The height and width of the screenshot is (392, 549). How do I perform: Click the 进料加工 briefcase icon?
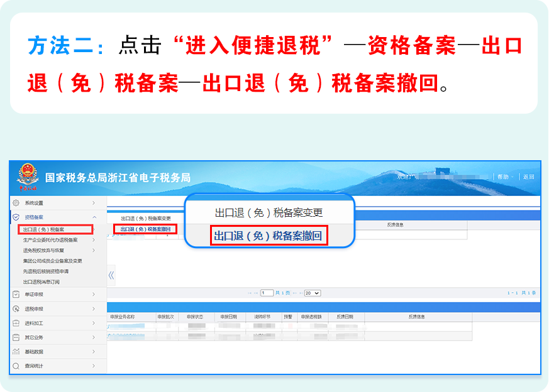coord(16,323)
